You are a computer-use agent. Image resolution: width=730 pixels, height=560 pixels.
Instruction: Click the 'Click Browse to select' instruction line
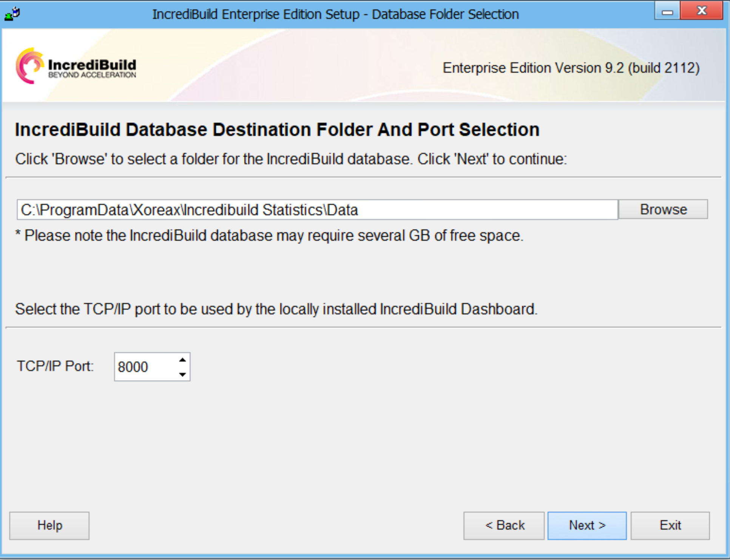[291, 159]
